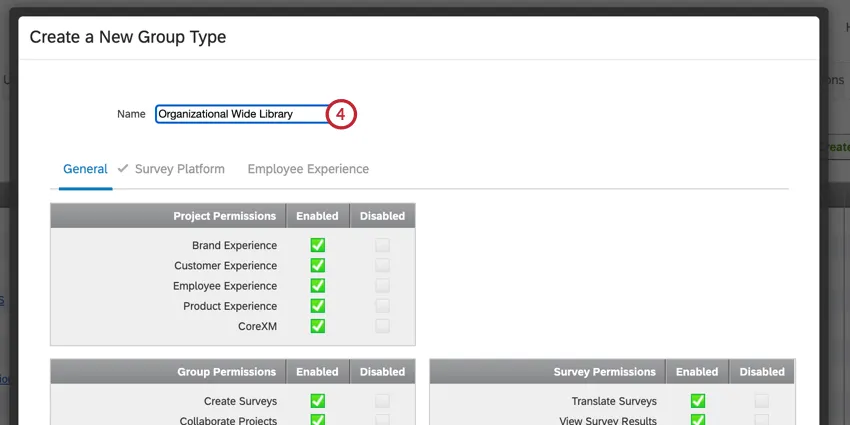The image size is (850, 425).
Task: Toggle Create Surveys enabled checkbox
Action: 317,401
